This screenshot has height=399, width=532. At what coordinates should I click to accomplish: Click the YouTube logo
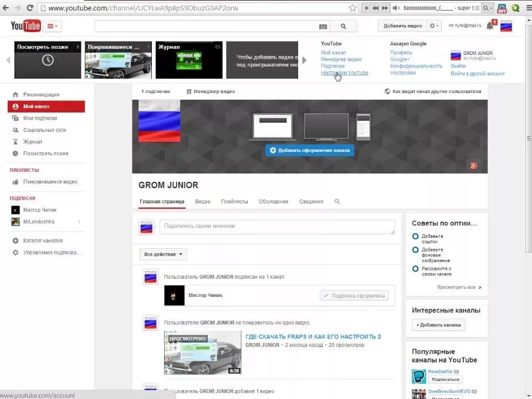point(26,26)
